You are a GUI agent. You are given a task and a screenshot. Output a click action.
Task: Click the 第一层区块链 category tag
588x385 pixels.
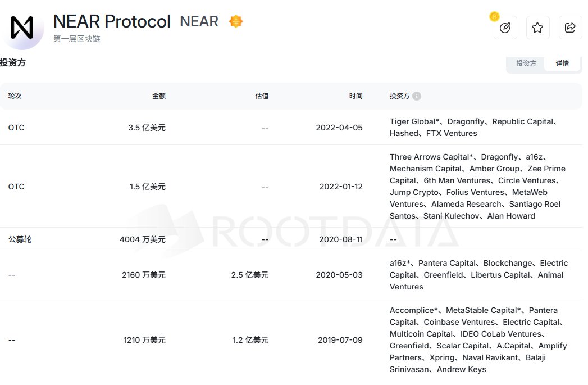[76, 39]
